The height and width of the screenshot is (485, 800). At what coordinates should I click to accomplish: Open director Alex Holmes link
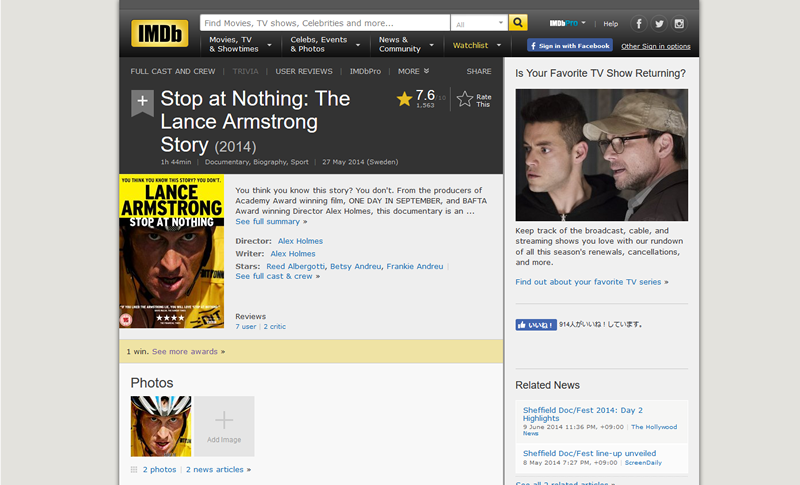pyautogui.click(x=300, y=241)
